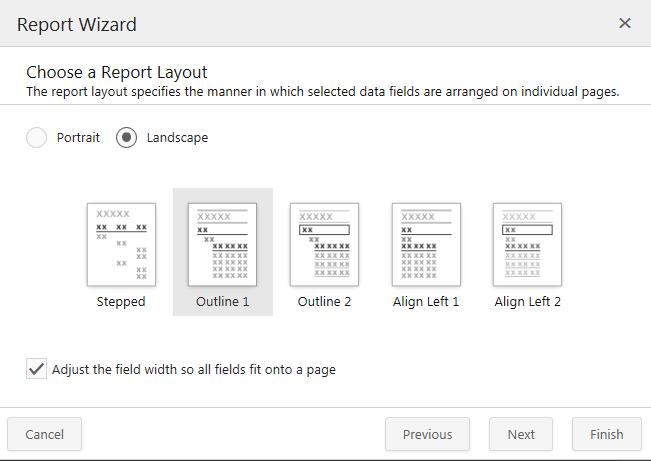
Task: Choose the Align Left 2 layout icon
Action: (x=527, y=245)
